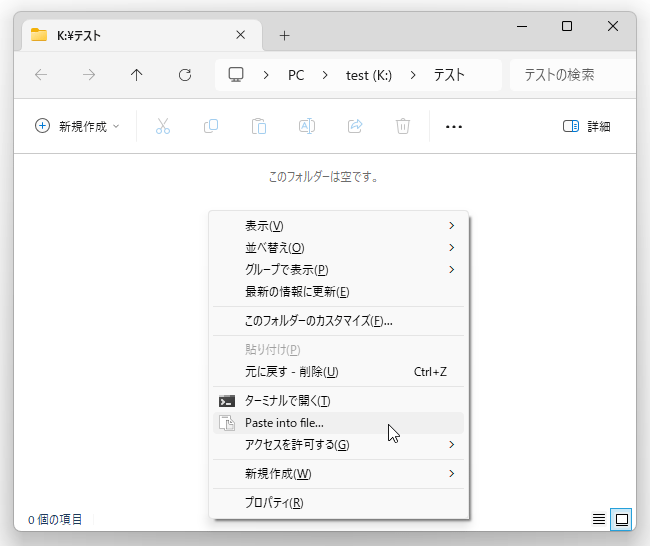
Task: Click the テストの検索 search box
Action: (572, 75)
